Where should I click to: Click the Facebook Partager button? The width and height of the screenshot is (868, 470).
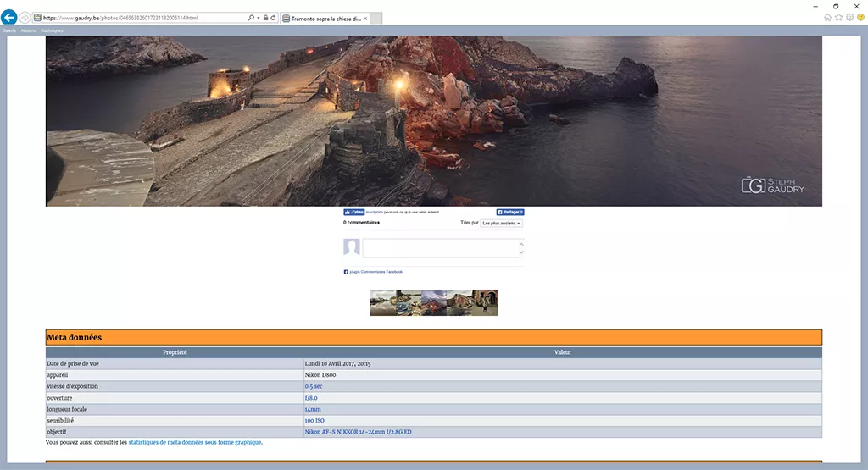[509, 212]
